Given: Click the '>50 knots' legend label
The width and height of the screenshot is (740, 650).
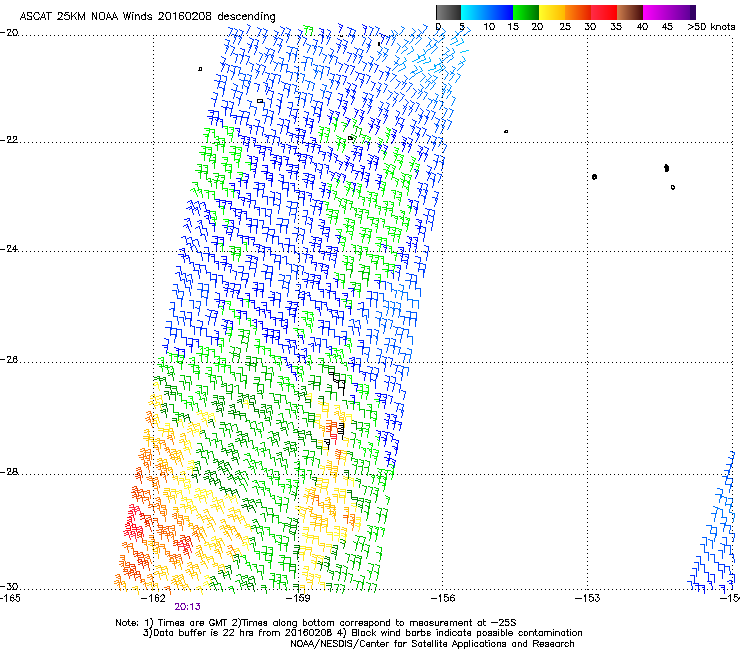Looking at the screenshot, I should [x=711, y=27].
